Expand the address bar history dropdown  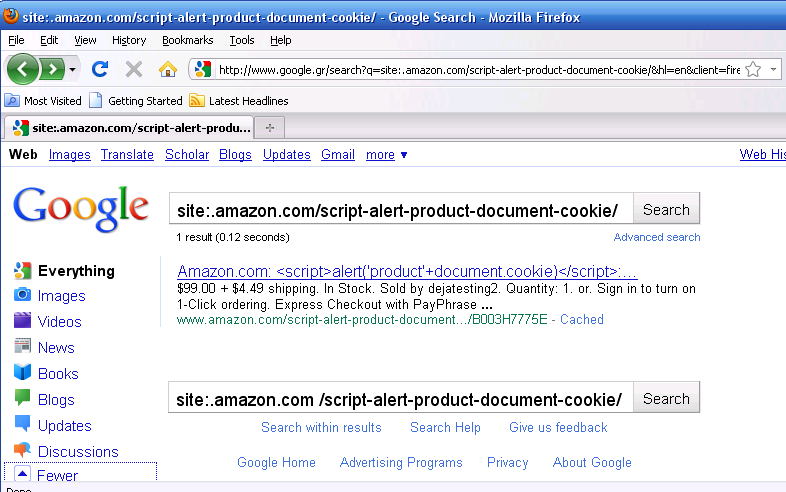(773, 69)
